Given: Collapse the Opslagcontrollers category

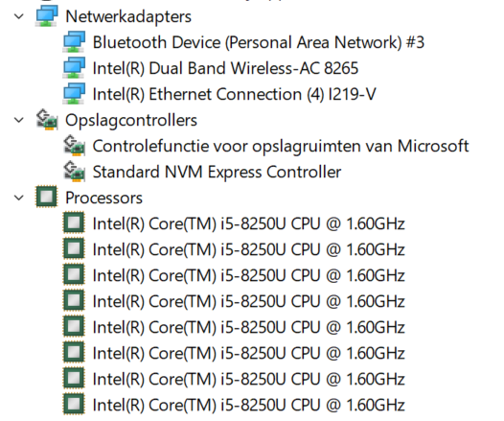Looking at the screenshot, I should click(19, 120).
